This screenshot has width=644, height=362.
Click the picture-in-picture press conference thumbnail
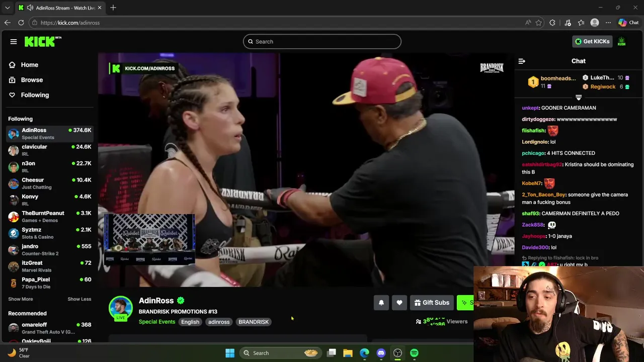[x=149, y=239]
